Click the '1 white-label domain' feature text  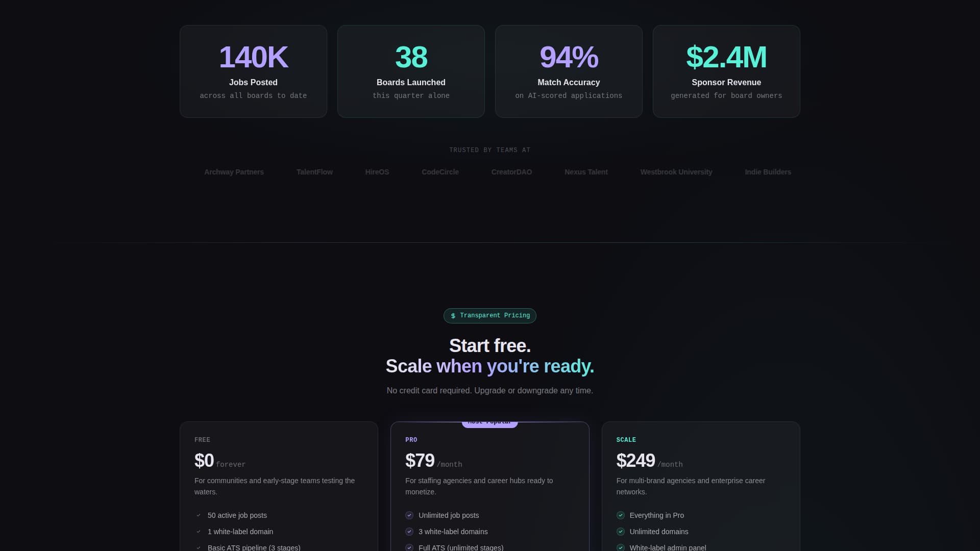pyautogui.click(x=240, y=532)
